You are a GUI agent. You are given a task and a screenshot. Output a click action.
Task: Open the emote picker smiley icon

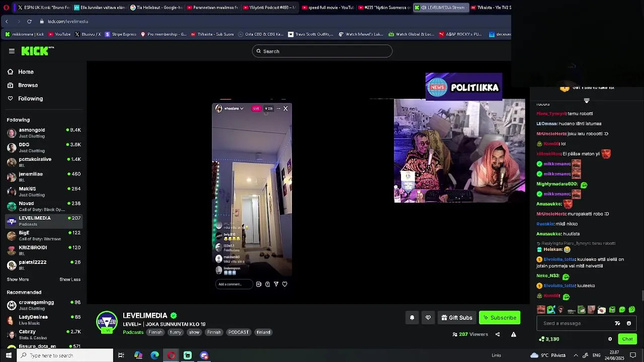click(629, 323)
